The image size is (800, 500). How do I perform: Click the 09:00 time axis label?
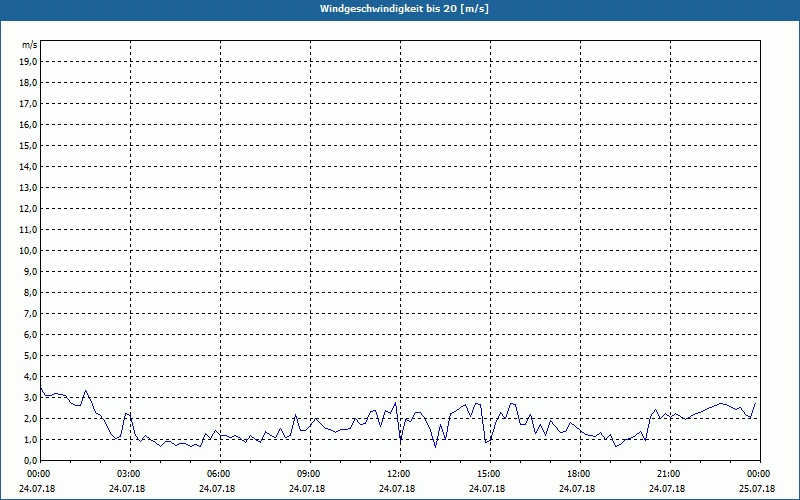[x=308, y=474]
